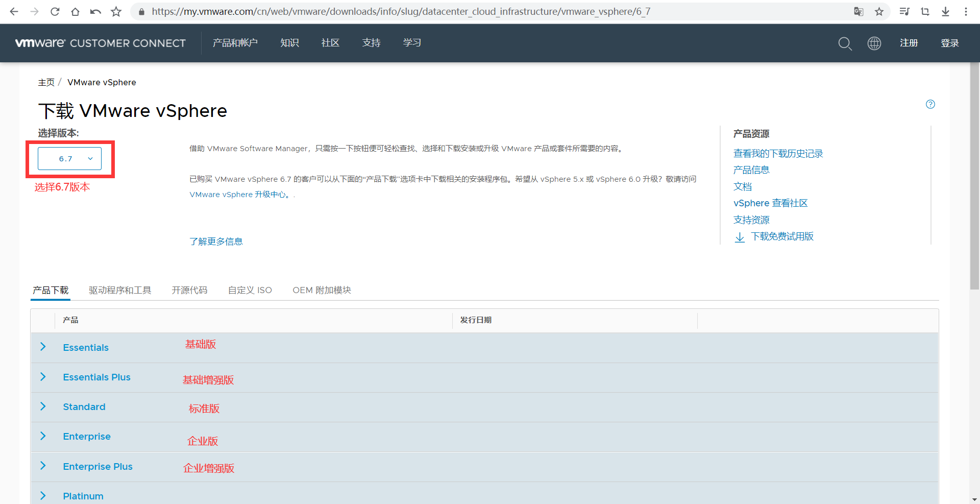This screenshot has height=504, width=980.
Task: Switch to the OEM 附加模块 tab
Action: point(322,290)
